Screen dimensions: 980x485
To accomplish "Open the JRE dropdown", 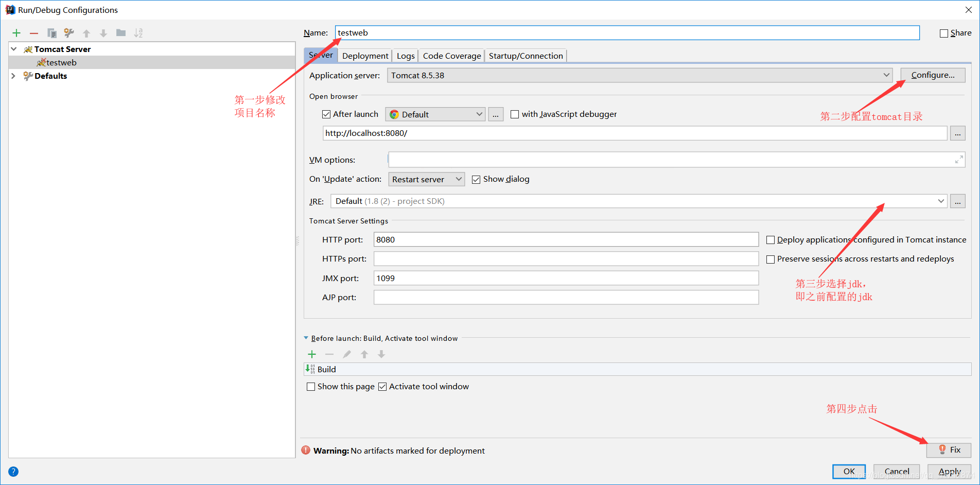I will 639,201.
